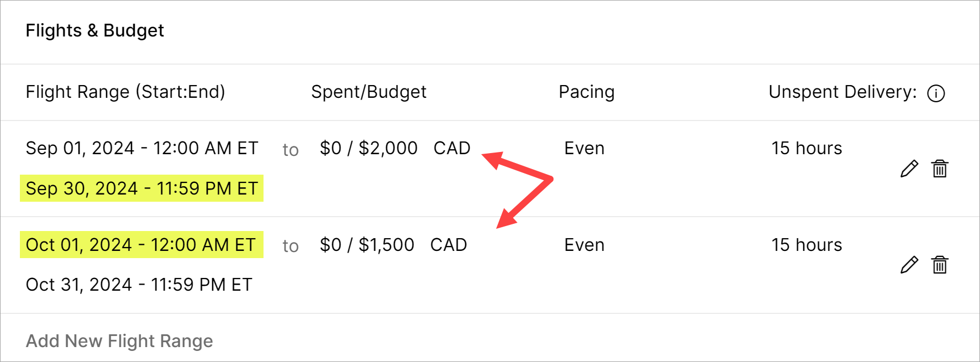Delete the September flight range using trash icon
Screen dimensions: 980x362
click(940, 169)
